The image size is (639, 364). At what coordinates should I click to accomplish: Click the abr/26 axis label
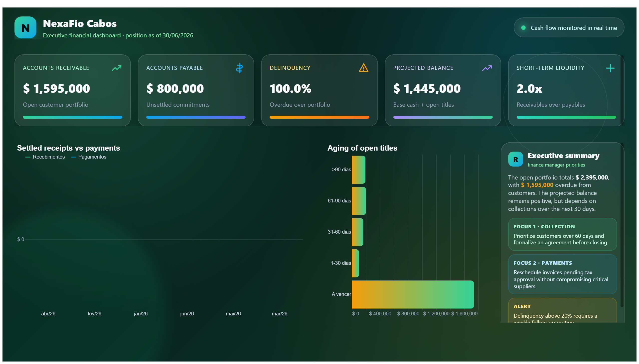pyautogui.click(x=48, y=314)
